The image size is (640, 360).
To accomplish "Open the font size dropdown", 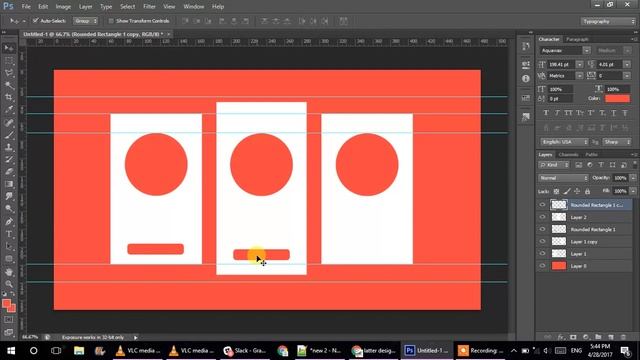I will 580,64.
